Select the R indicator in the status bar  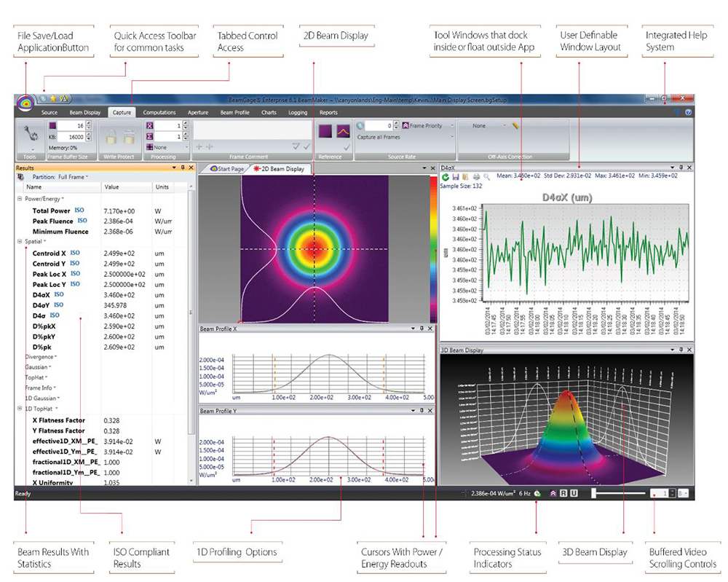(x=563, y=493)
